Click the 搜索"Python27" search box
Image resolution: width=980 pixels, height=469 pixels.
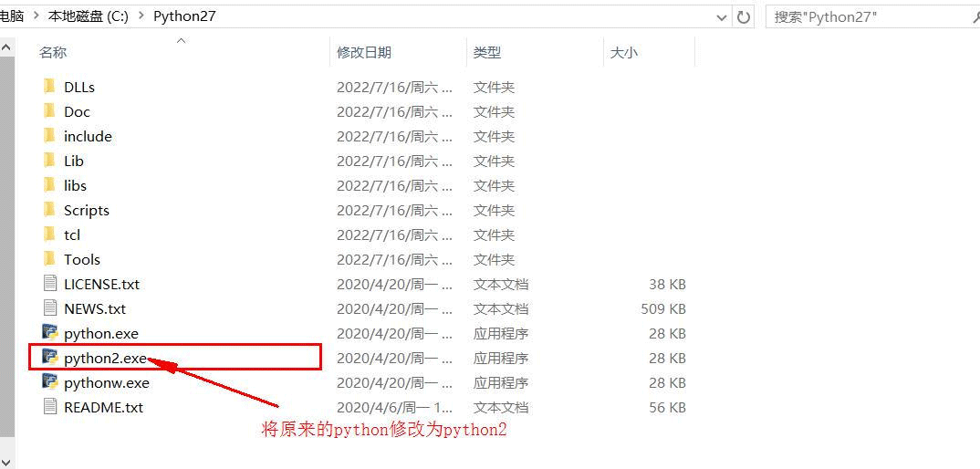coord(872,17)
